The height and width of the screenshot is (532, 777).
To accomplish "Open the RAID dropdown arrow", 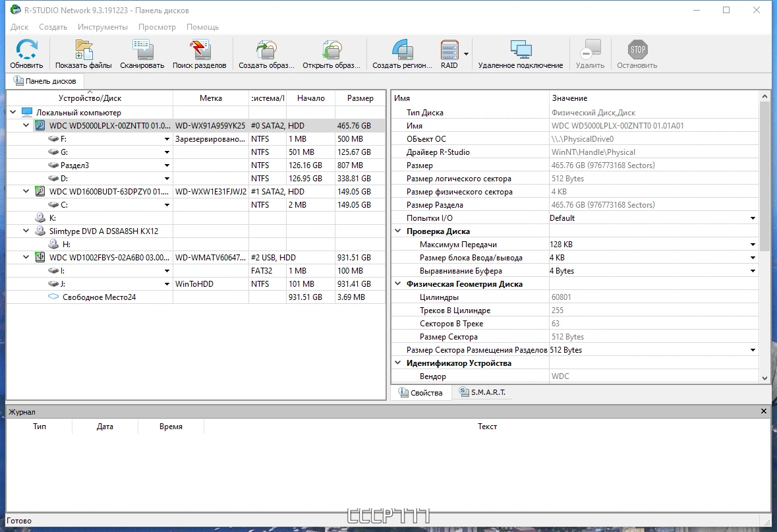I will (467, 53).
